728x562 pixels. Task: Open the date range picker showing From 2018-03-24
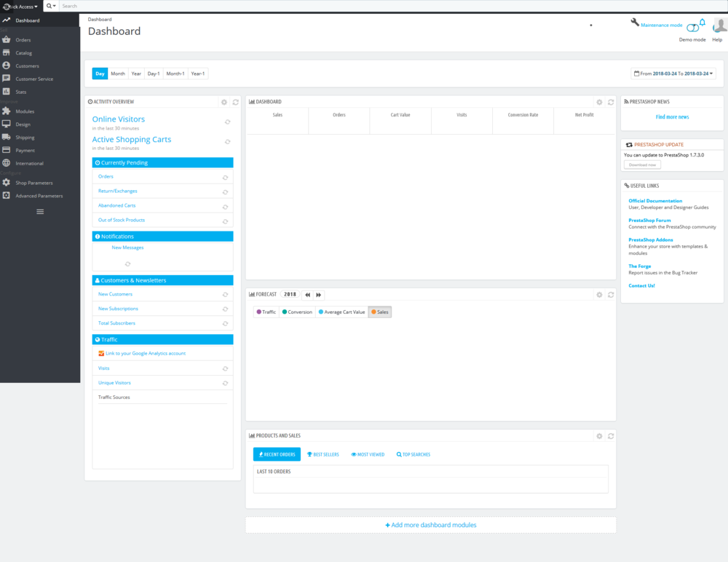[672, 73]
